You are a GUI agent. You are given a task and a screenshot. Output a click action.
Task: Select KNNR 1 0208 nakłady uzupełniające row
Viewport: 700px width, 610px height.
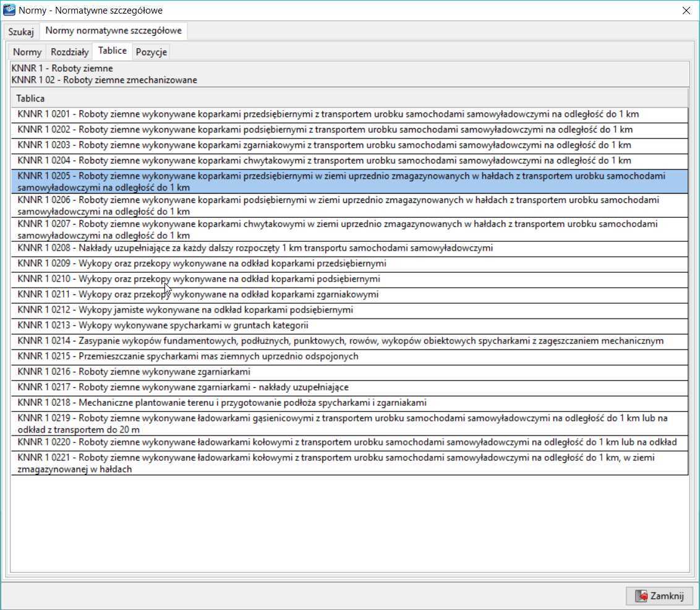pyautogui.click(x=255, y=248)
